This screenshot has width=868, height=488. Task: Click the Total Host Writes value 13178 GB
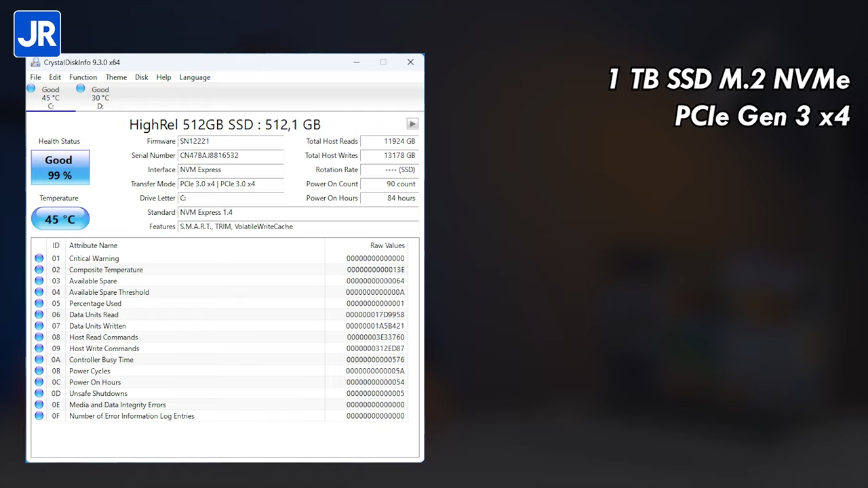tap(389, 155)
